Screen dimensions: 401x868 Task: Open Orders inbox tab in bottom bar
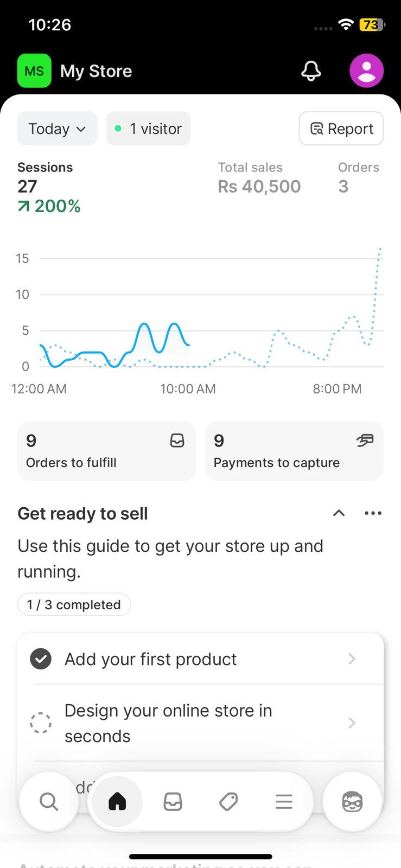(173, 801)
